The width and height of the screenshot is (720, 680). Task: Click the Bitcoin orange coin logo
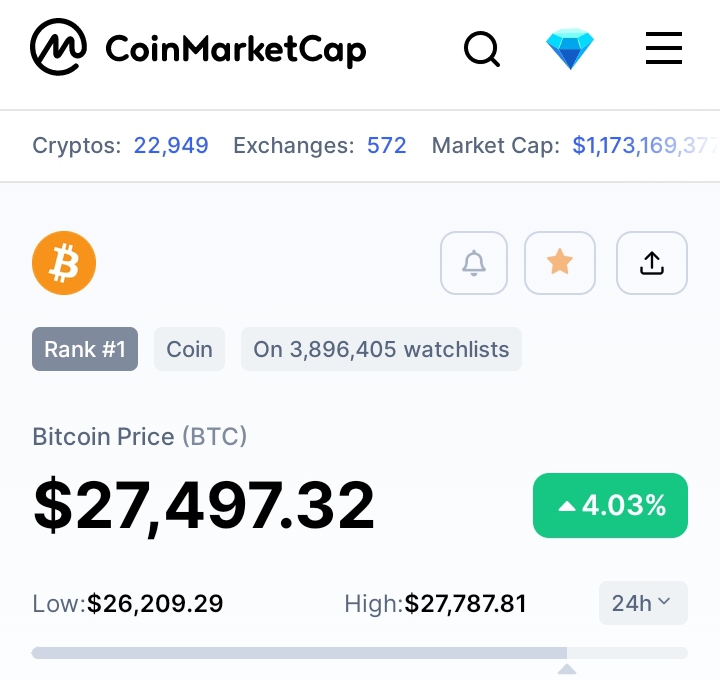point(64,263)
